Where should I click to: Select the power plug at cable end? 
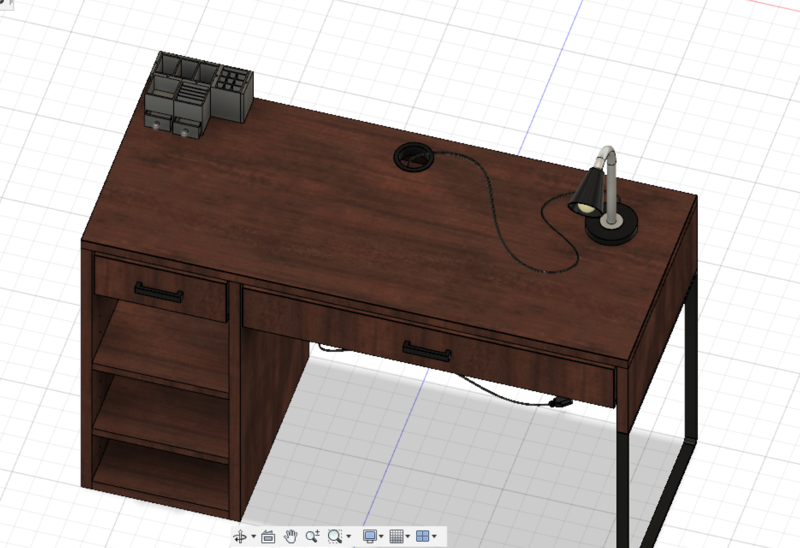[560, 402]
